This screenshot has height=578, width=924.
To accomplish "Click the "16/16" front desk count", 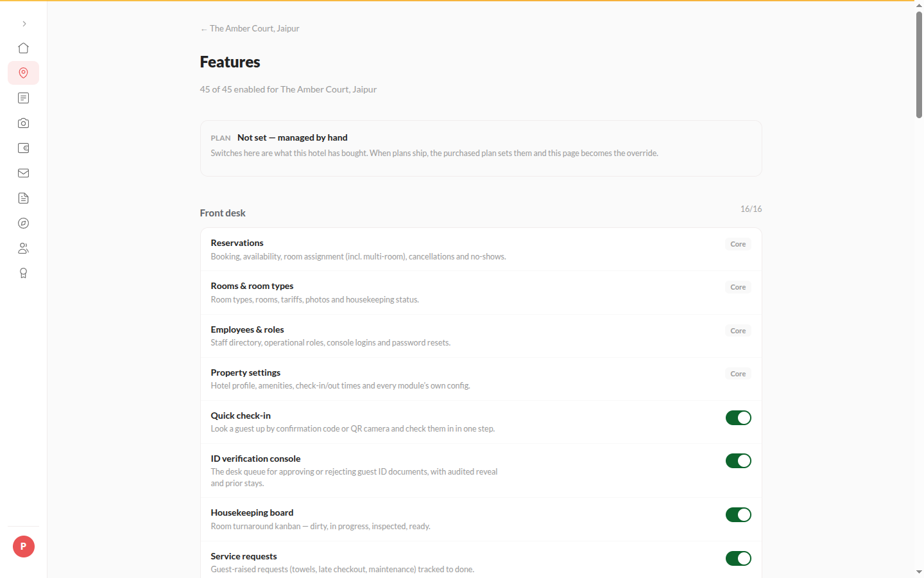I will pyautogui.click(x=751, y=209).
